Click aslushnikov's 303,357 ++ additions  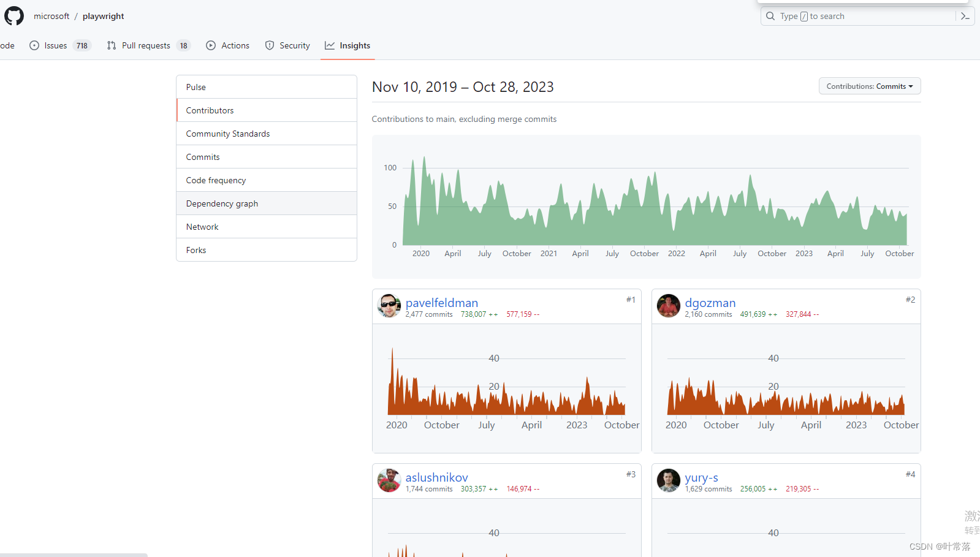click(x=479, y=489)
